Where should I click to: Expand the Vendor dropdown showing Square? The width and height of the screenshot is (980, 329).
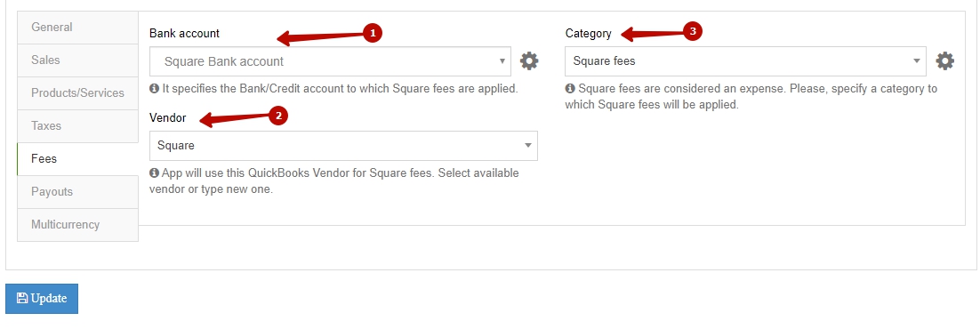(x=343, y=146)
